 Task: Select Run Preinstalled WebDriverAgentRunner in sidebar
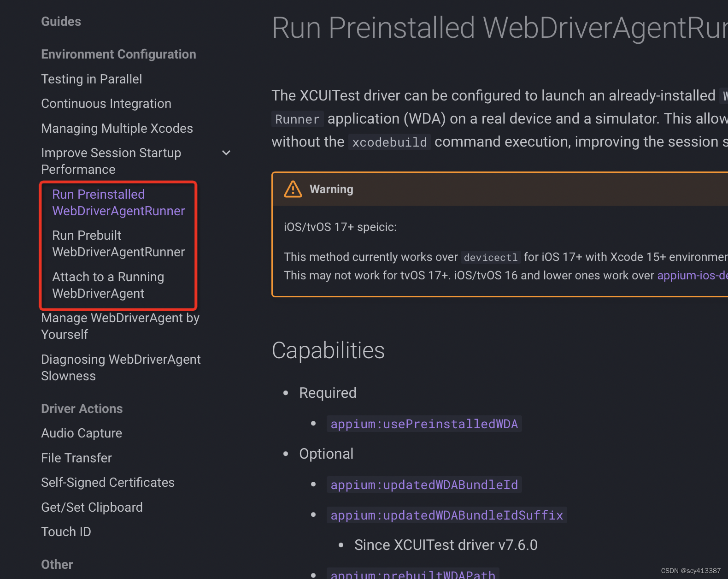pyautogui.click(x=118, y=202)
